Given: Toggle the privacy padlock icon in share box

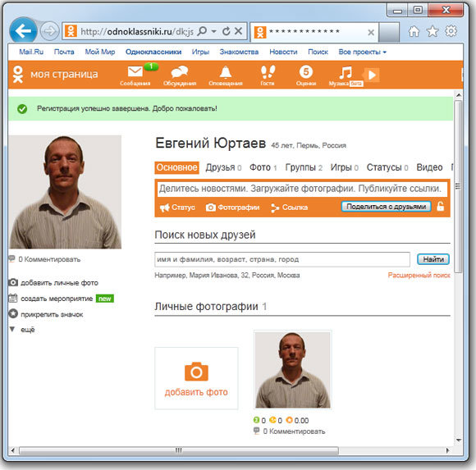Looking at the screenshot, I should pyautogui.click(x=441, y=207).
